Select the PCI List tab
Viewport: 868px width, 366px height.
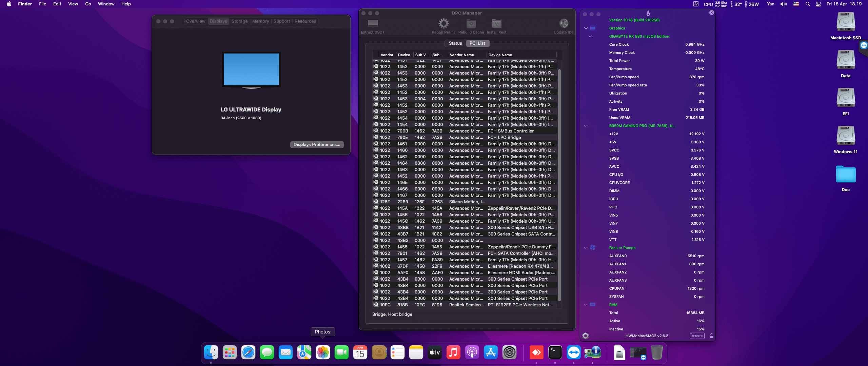pos(477,43)
